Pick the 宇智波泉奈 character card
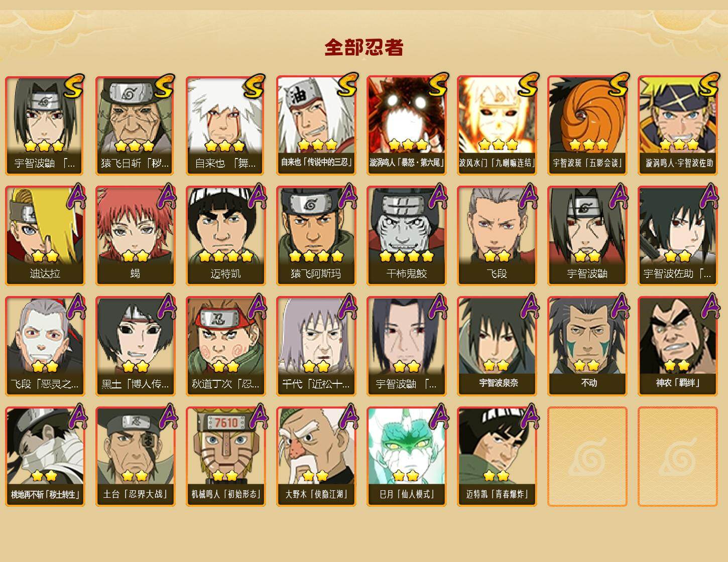Viewport: 728px width, 562px height. [497, 346]
